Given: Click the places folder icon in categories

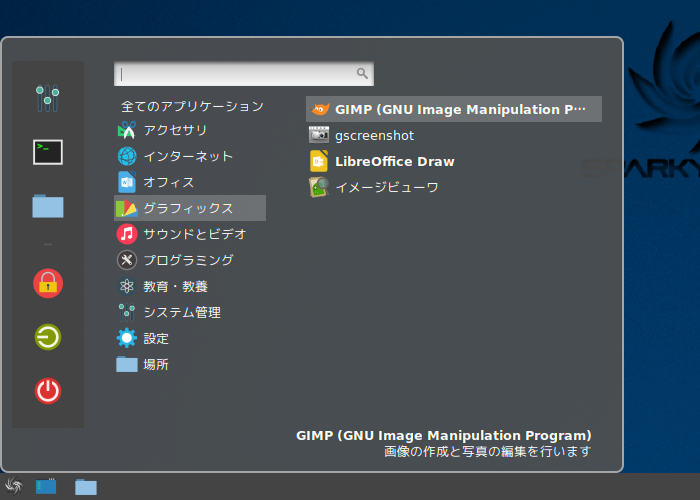Looking at the screenshot, I should [x=127, y=364].
